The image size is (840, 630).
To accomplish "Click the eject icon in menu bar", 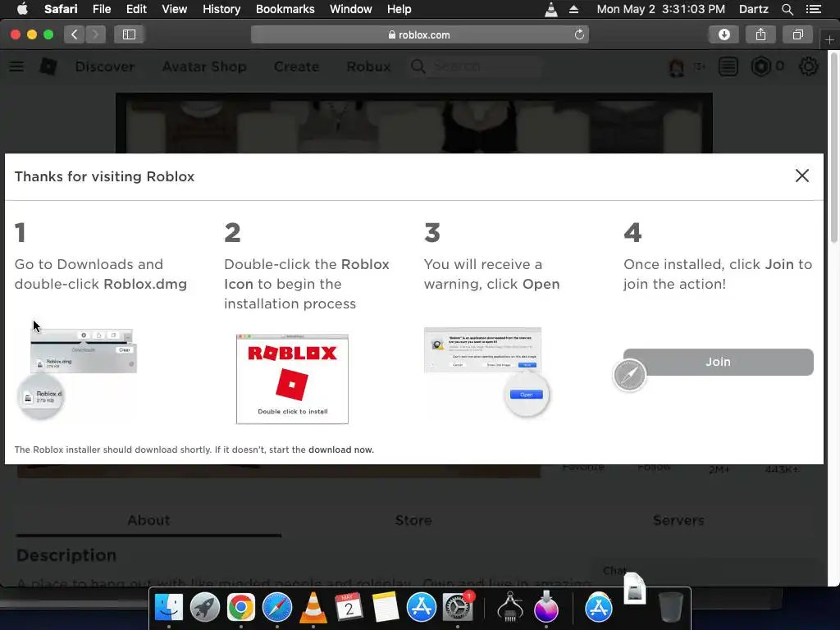I will (573, 9).
